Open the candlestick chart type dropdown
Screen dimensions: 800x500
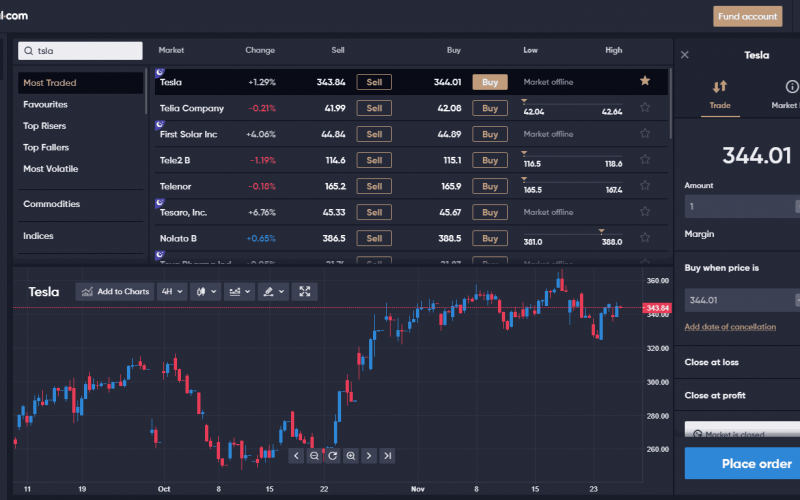(x=206, y=292)
